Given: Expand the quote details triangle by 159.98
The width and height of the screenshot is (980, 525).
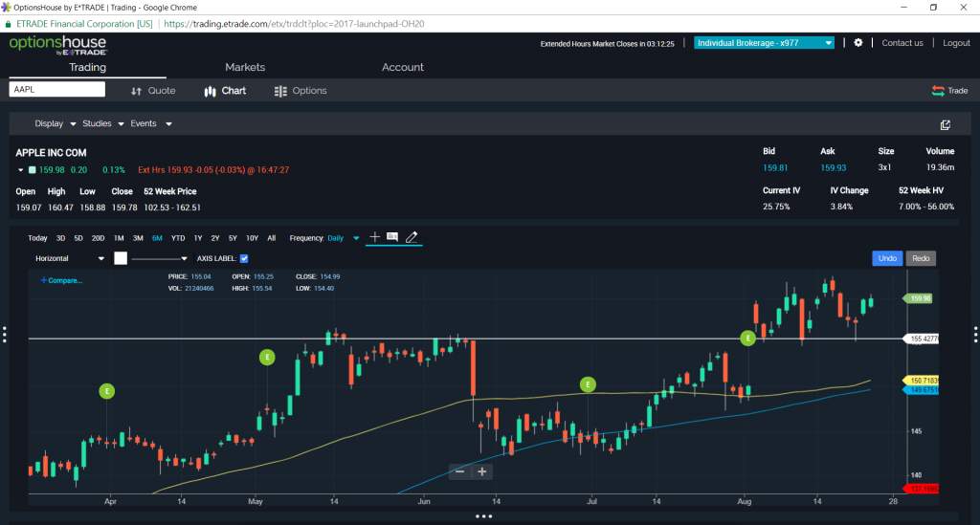Looking at the screenshot, I should coord(21,170).
